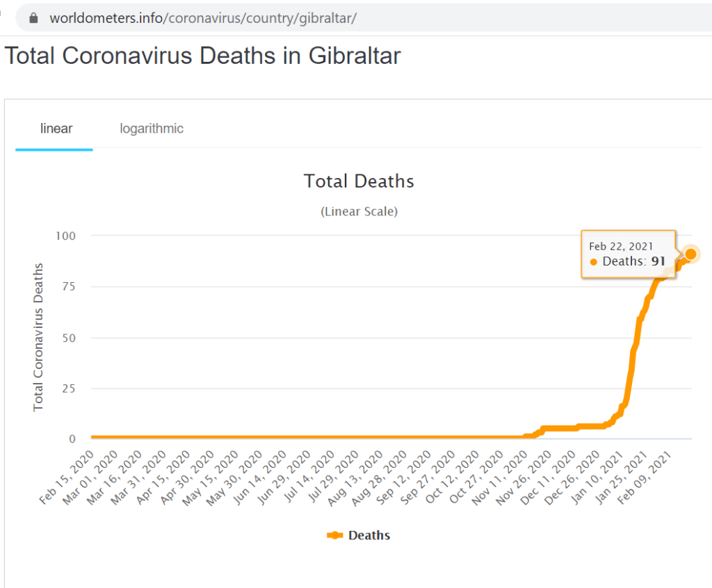The image size is (712, 588).
Task: Click the Feb 22, 2021 tooltip box
Action: pos(627,254)
